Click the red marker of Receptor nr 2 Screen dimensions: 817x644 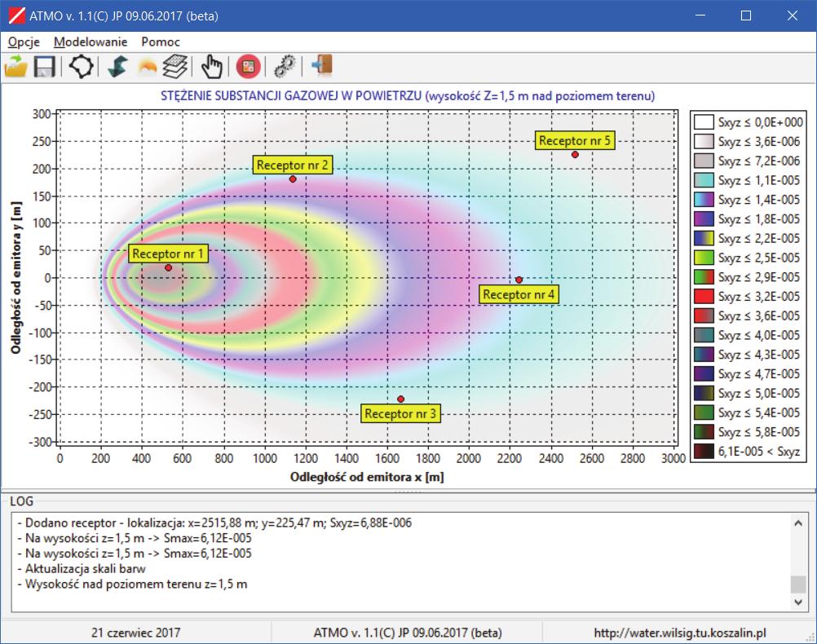pyautogui.click(x=293, y=179)
